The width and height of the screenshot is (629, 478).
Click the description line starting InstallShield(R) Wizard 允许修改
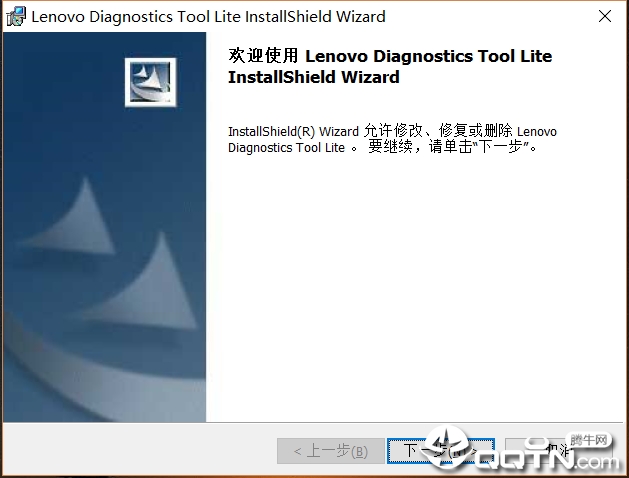coord(392,131)
